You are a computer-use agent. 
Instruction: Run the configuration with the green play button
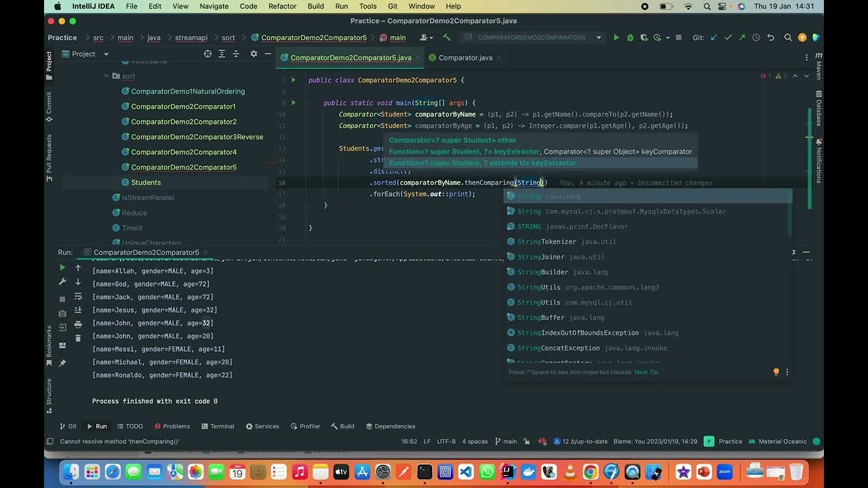616,38
